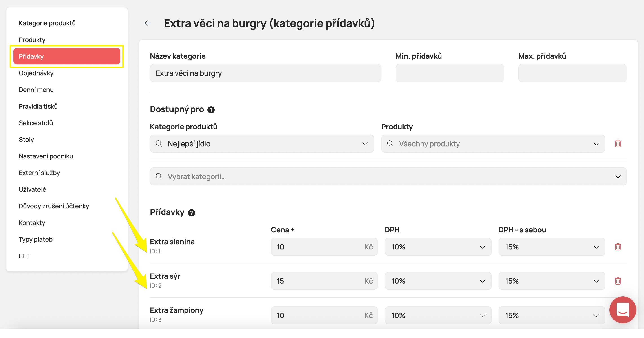This screenshot has height=338, width=644.
Task: Open help tooltip next to Dostupný pro
Action: (x=211, y=110)
